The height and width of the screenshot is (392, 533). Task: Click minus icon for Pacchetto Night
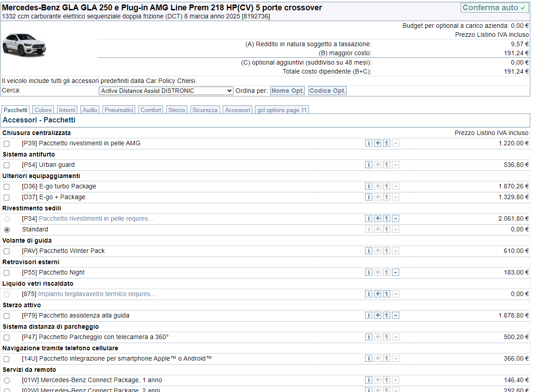396,272
